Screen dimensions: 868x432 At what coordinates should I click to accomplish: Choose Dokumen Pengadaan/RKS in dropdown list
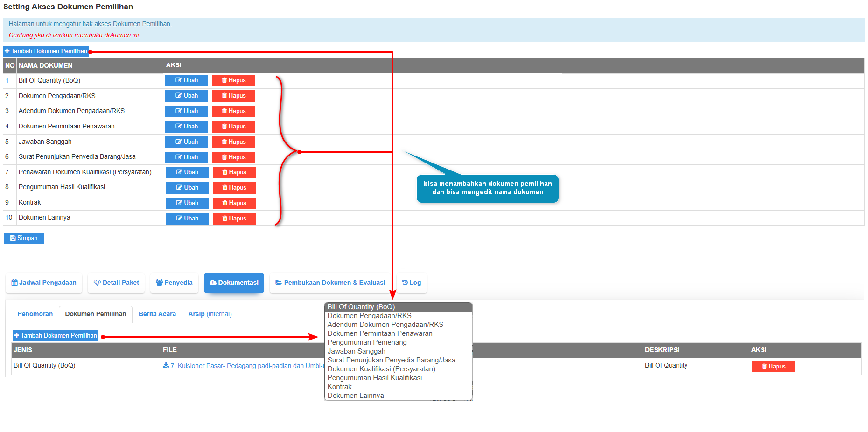click(399, 316)
